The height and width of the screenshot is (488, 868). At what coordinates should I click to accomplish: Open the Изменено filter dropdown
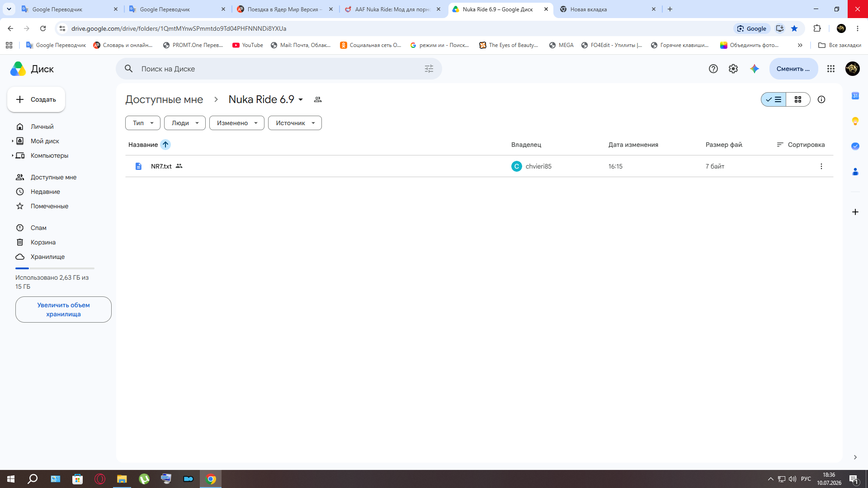pos(237,123)
